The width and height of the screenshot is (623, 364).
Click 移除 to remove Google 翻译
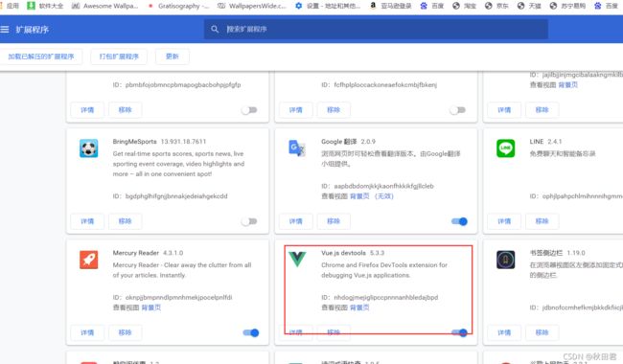coord(334,221)
